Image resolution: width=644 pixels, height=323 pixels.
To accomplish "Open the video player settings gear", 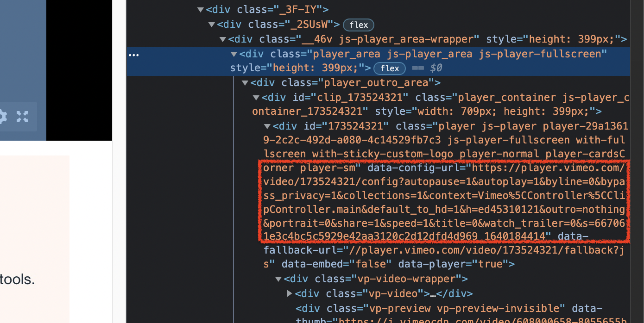I will [2, 117].
